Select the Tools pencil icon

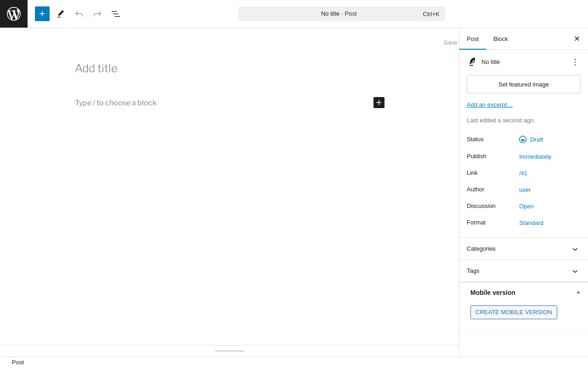point(61,14)
